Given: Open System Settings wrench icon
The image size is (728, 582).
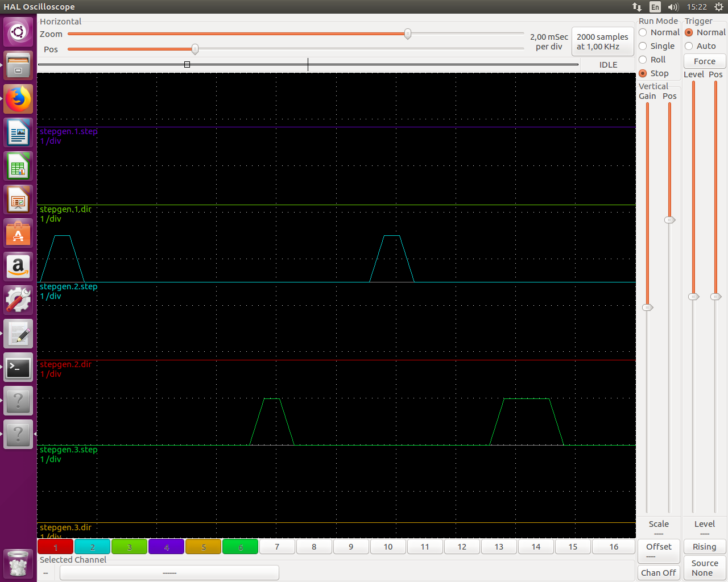Looking at the screenshot, I should pos(18,300).
